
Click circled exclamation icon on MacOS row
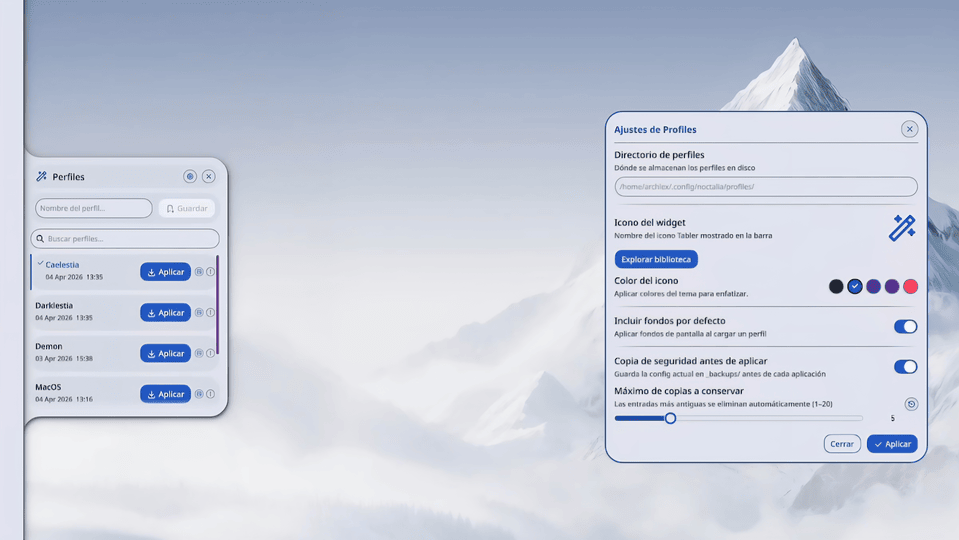pos(210,394)
